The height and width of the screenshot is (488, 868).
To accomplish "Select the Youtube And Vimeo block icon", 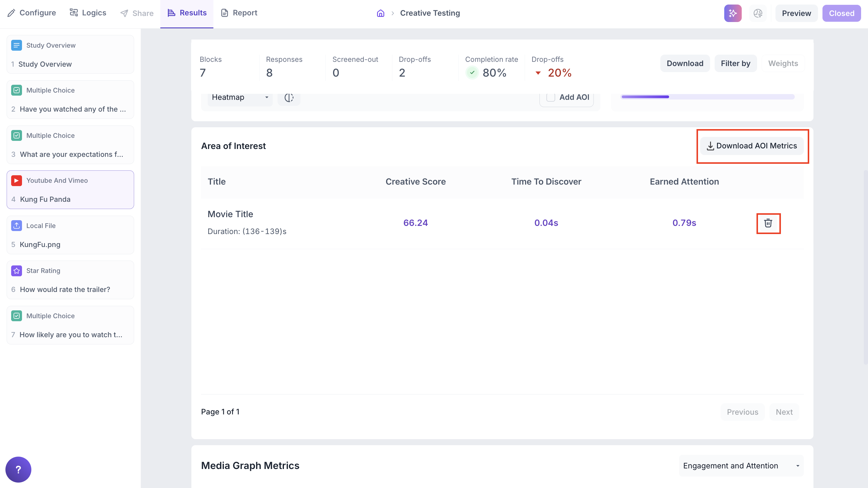I will point(16,180).
